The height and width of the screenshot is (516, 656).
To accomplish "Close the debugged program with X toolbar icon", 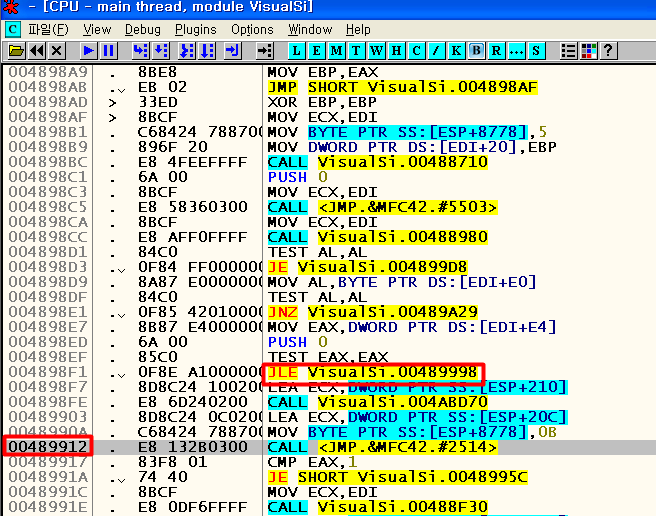I will [x=56, y=51].
